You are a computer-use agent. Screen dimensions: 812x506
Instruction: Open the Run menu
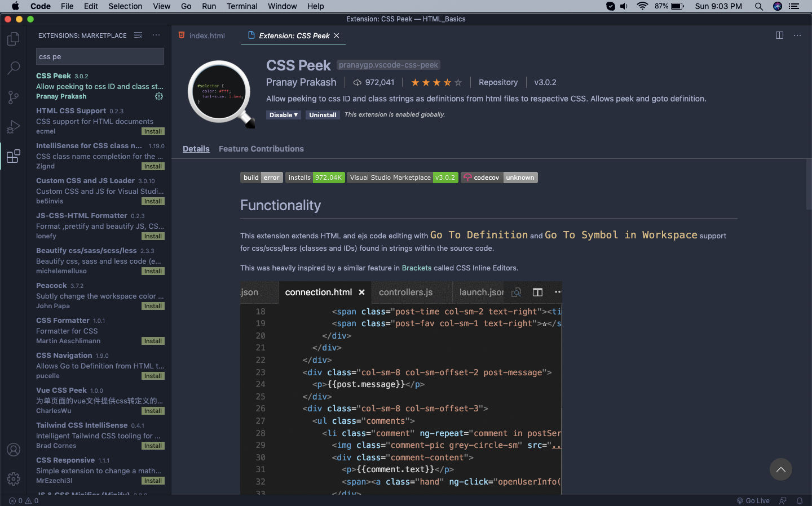tap(209, 6)
